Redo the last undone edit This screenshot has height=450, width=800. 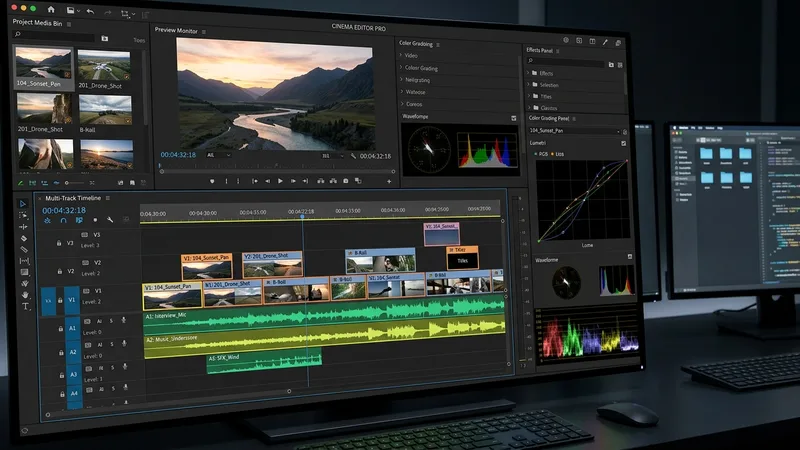click(x=107, y=12)
